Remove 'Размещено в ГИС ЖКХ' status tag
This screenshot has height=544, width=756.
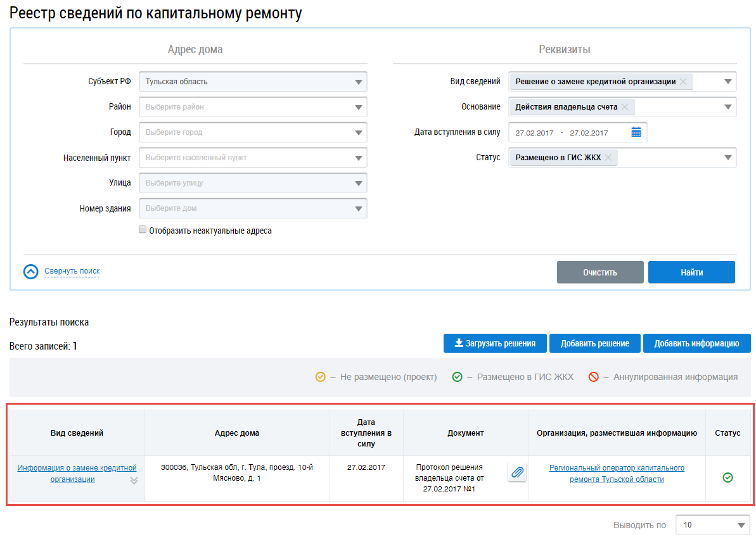(x=608, y=158)
